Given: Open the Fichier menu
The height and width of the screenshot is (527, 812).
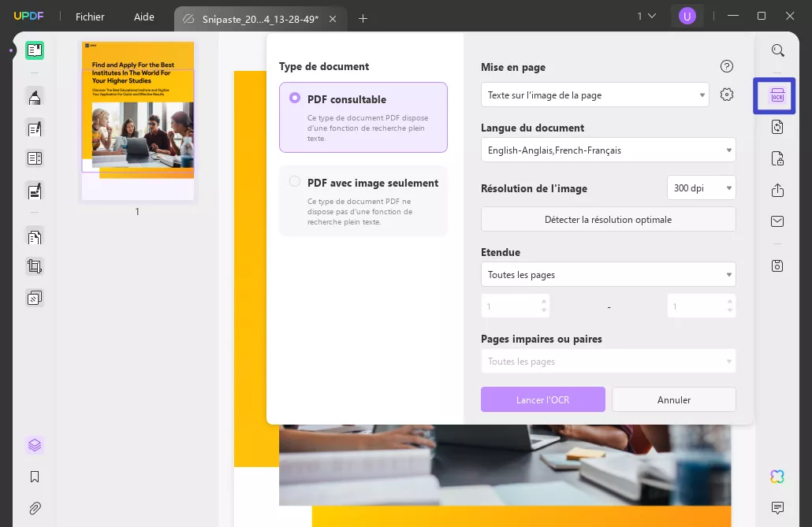Looking at the screenshot, I should [x=90, y=17].
